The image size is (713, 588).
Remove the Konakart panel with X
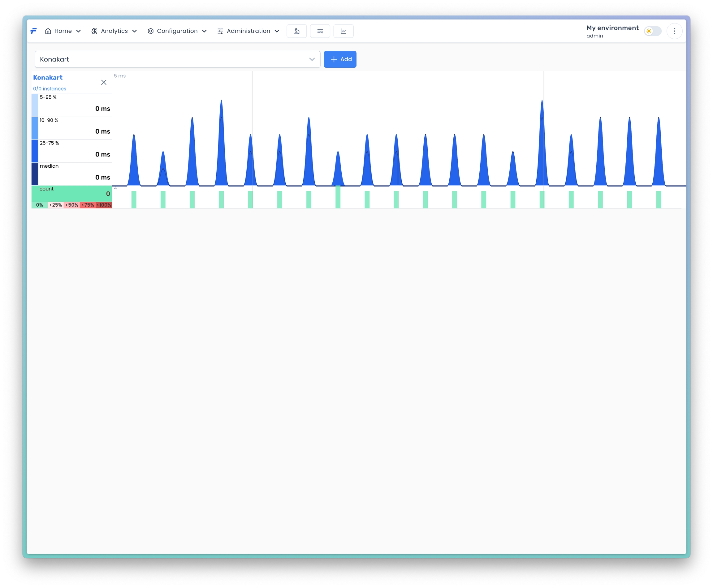point(104,82)
